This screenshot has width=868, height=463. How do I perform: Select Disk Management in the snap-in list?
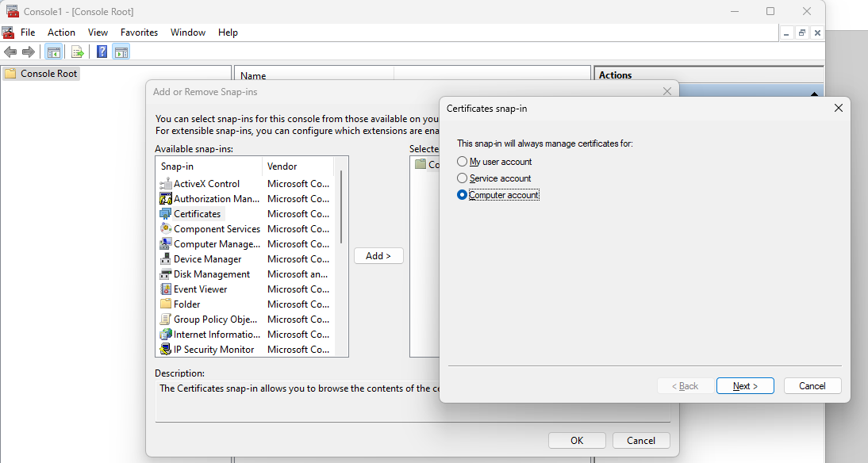[212, 274]
